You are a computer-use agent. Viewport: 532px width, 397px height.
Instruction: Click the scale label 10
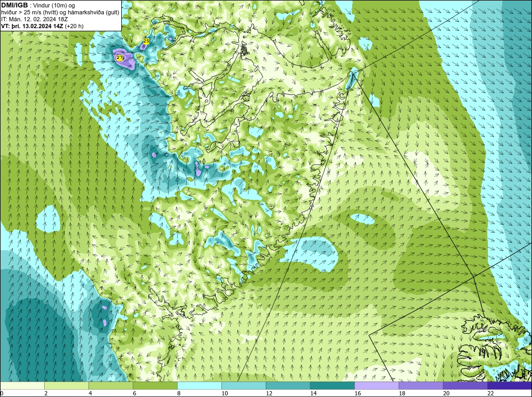[x=225, y=393]
